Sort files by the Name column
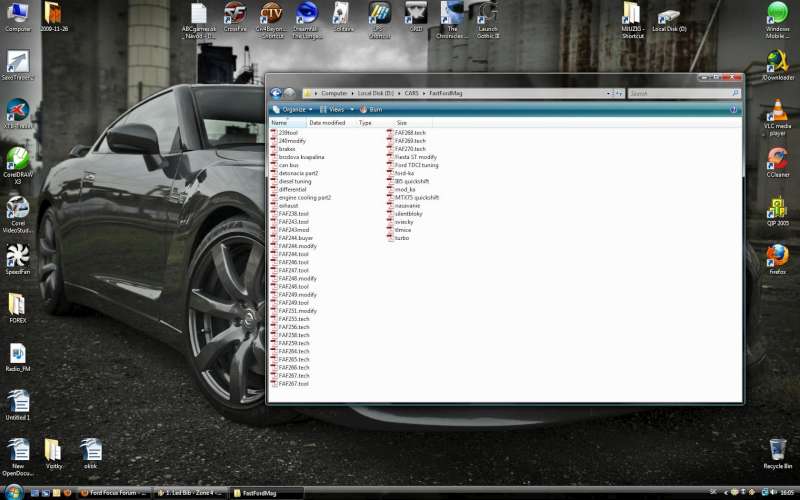 click(x=280, y=123)
